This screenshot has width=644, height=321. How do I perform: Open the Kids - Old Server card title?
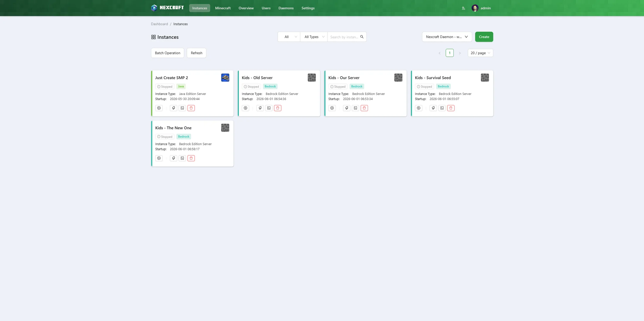pos(257,78)
